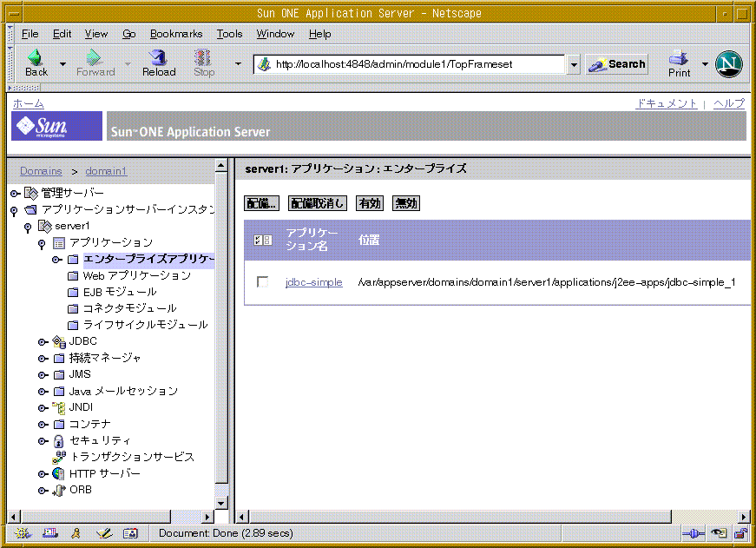
Task: Open the Back button history dropdown
Action: [x=62, y=63]
